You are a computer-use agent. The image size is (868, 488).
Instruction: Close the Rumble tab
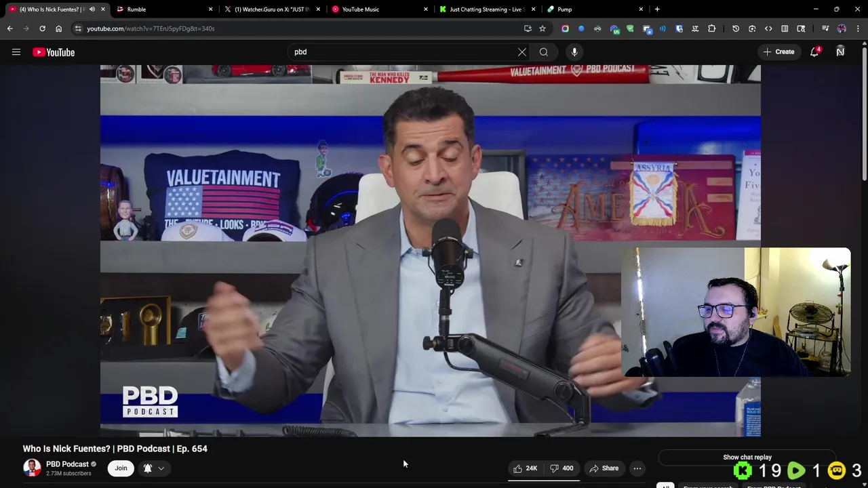[x=210, y=9]
